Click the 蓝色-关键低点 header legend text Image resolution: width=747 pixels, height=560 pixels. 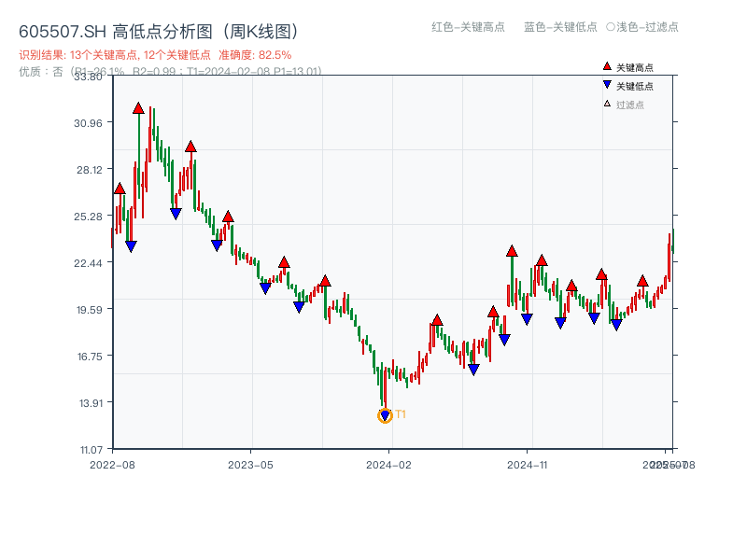point(560,27)
